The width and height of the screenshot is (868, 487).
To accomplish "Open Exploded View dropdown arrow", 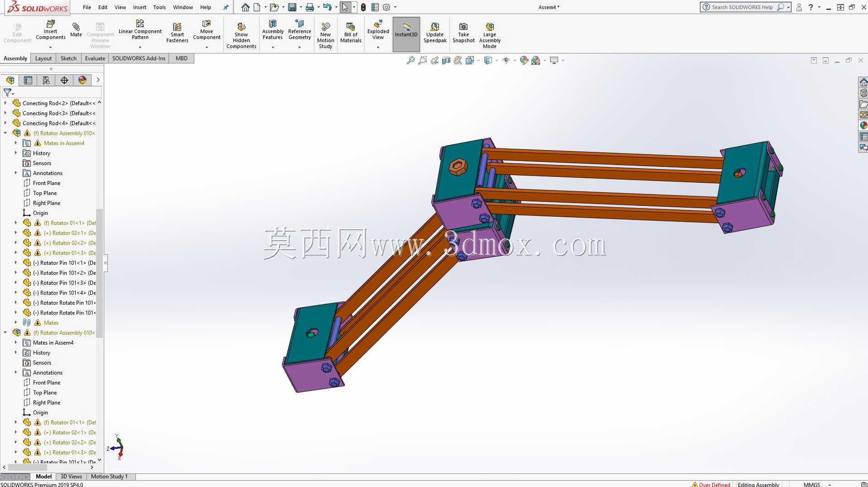I will point(378,47).
